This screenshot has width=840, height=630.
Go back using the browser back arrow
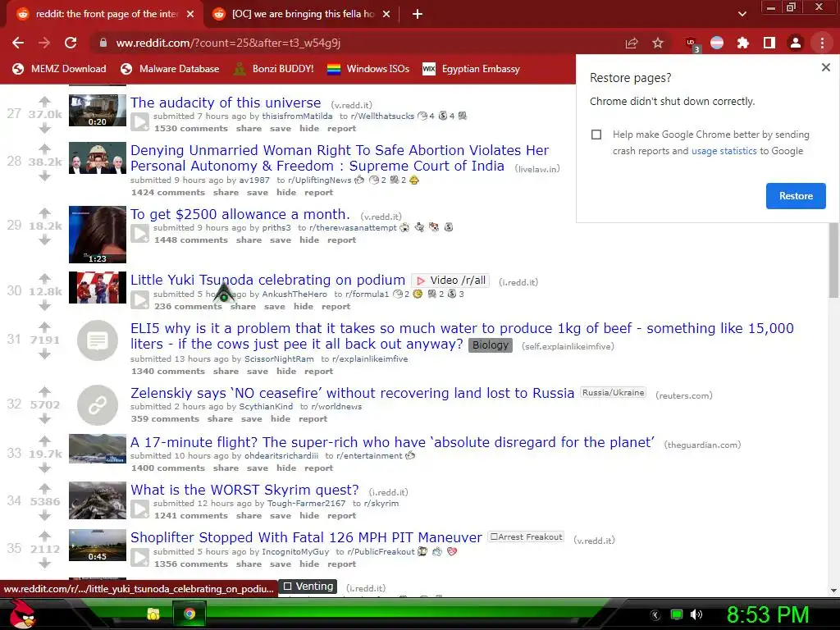point(18,43)
